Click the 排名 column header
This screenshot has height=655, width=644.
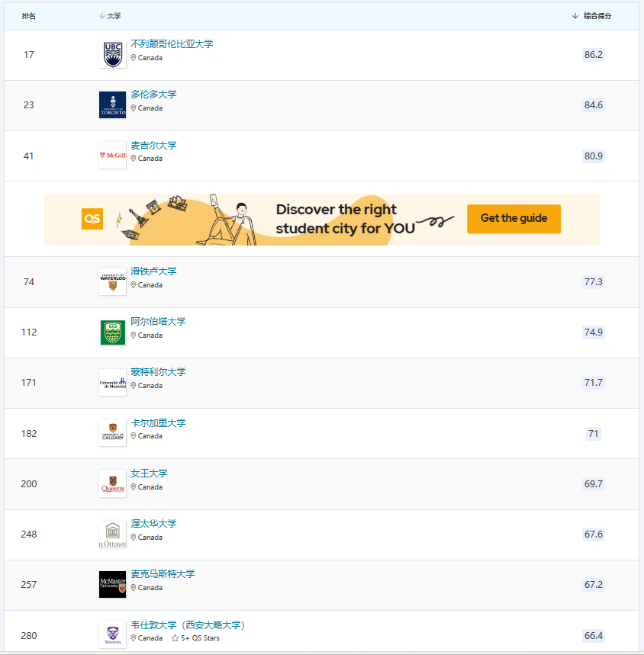29,16
